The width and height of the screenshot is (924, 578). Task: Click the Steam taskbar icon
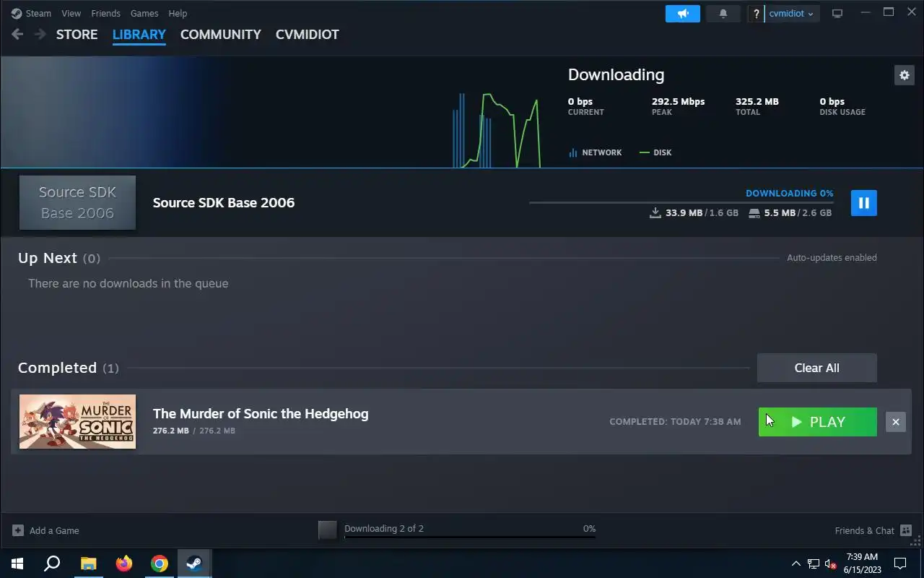(194, 564)
